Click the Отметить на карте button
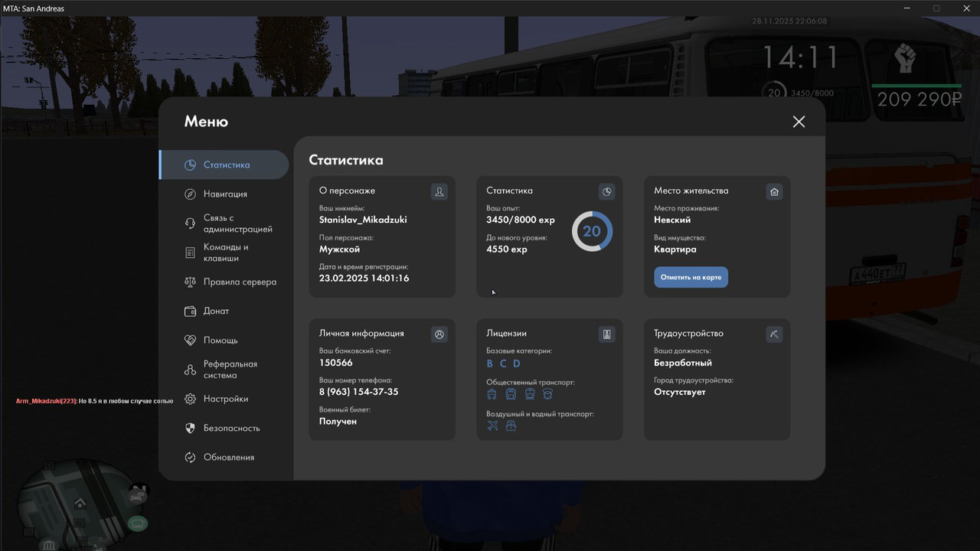Screen dimensions: 980x551 pyautogui.click(x=691, y=277)
